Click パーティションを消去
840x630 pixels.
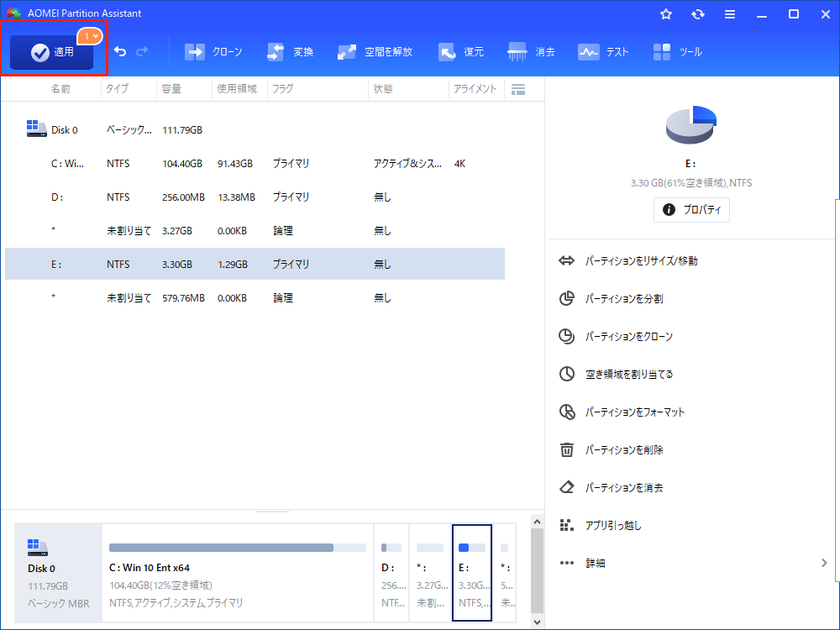point(624,487)
